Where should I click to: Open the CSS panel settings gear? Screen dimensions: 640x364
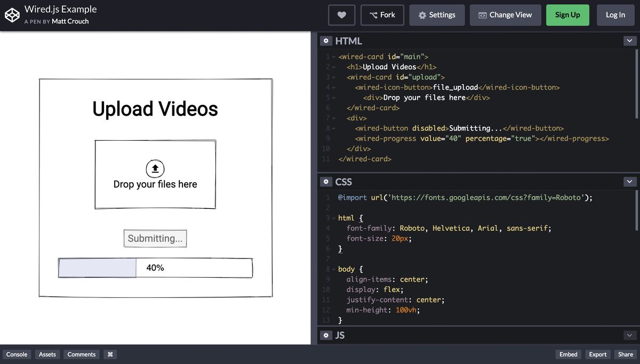[x=326, y=182]
